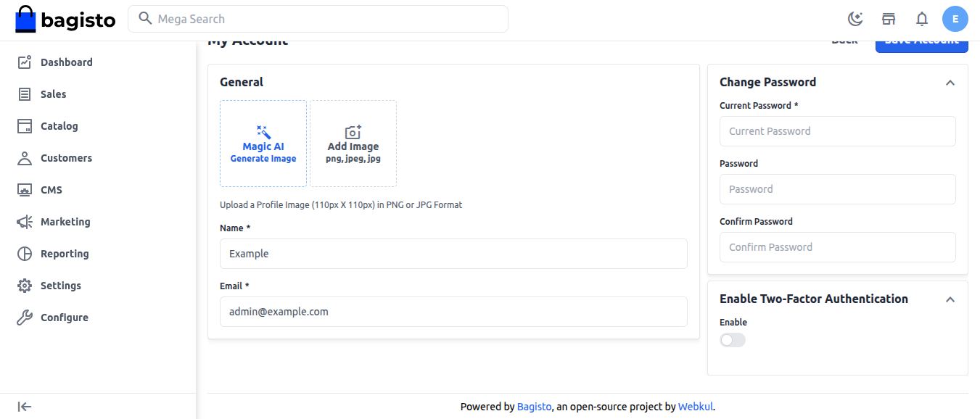Screen dimensions: 980x419
Task: Collapse the Change Password panel
Action: click(950, 83)
